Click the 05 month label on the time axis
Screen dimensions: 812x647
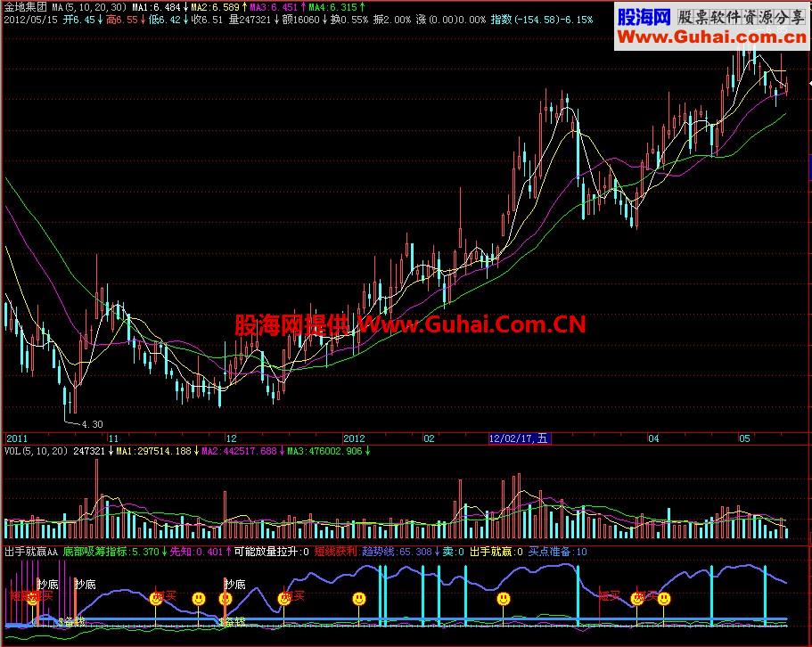pos(744,438)
